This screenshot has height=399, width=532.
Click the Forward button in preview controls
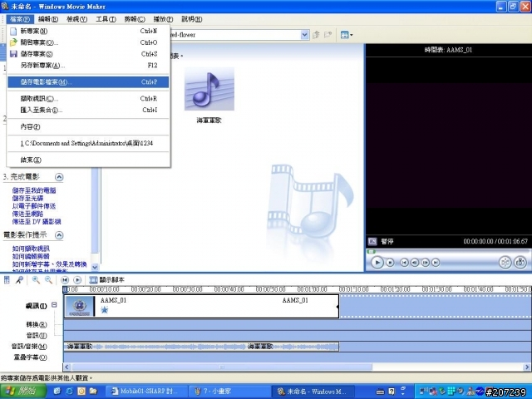click(436, 263)
